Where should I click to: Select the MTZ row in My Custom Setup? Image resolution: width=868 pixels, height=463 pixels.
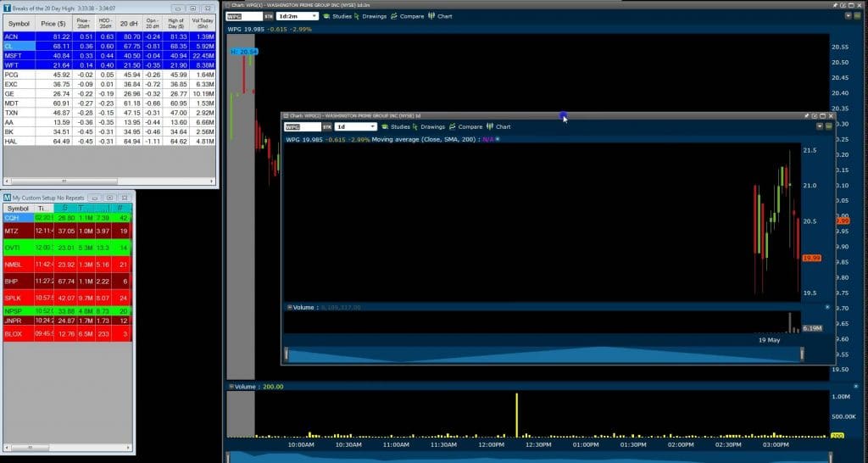point(68,231)
